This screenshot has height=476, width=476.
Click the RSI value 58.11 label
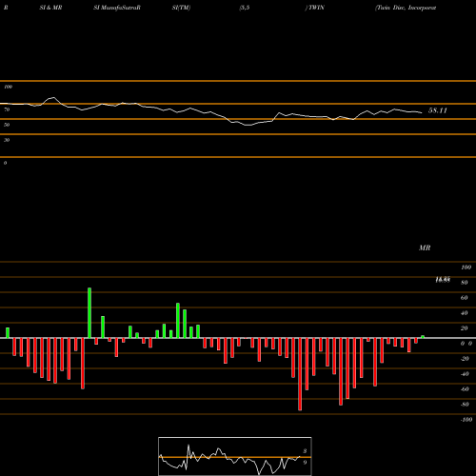438,110
